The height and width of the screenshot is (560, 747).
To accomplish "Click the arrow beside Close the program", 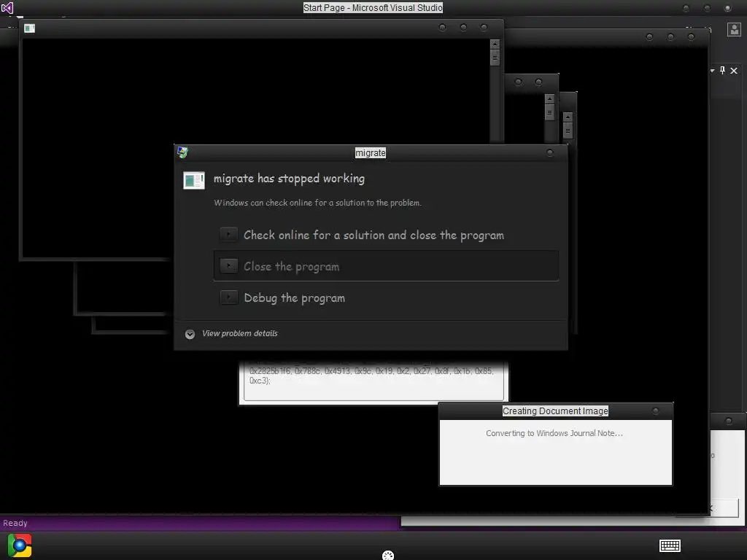I will pyautogui.click(x=228, y=265).
